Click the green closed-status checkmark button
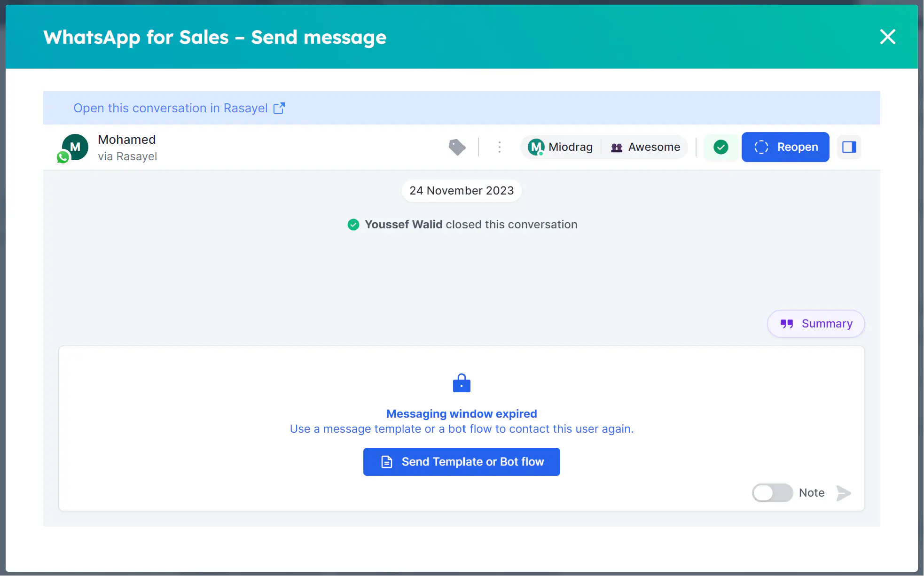The width and height of the screenshot is (924, 576). pyautogui.click(x=720, y=147)
